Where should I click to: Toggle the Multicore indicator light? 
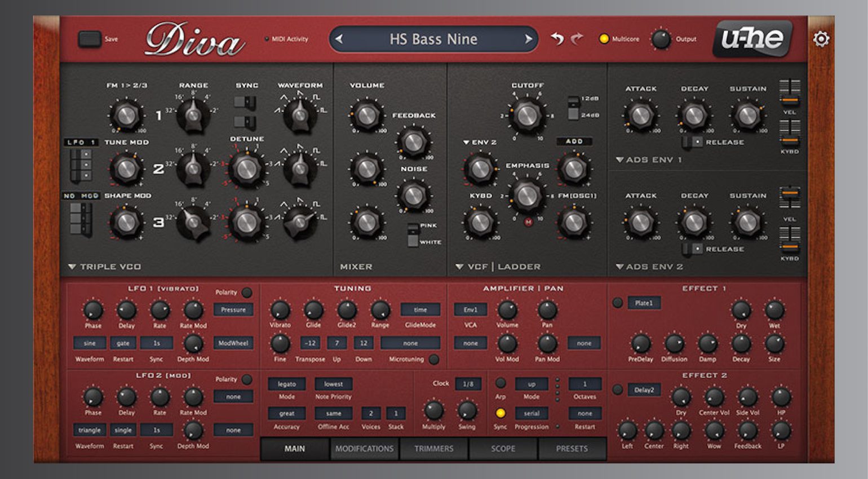[x=604, y=39]
